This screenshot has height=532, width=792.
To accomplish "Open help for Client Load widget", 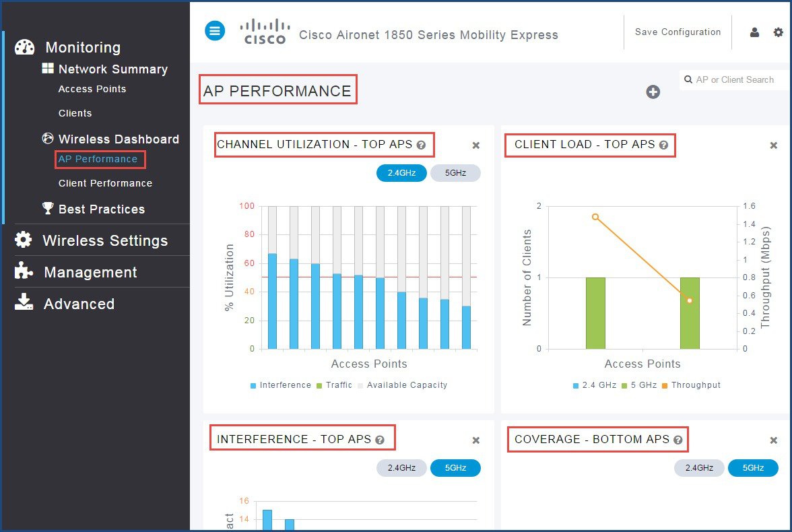I will 663,145.
